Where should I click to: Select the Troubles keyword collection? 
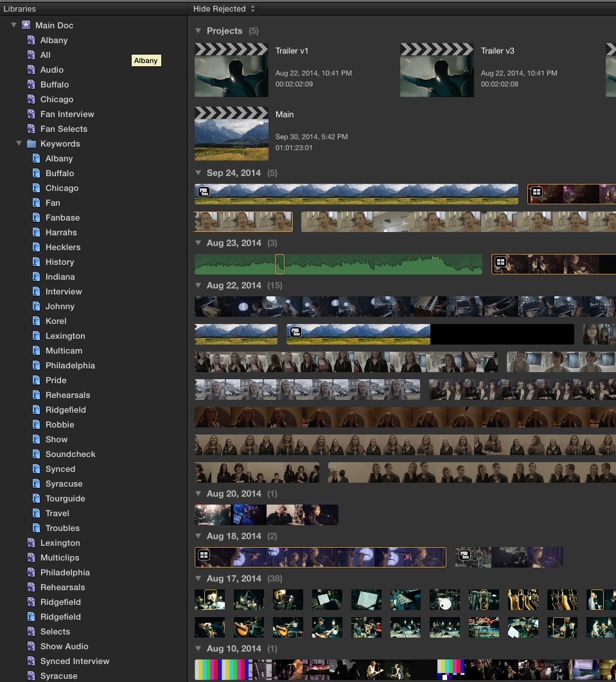click(62, 528)
